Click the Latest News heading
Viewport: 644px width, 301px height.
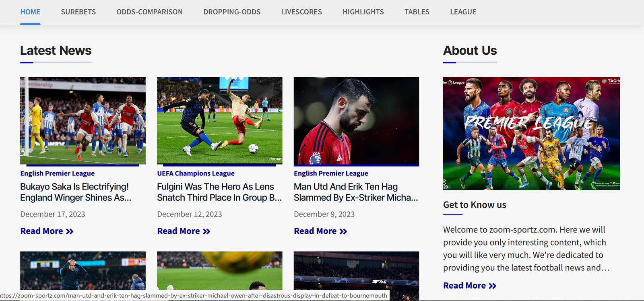(56, 51)
